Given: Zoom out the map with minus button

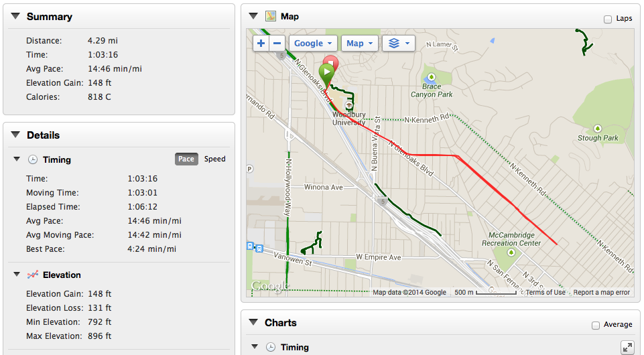Looking at the screenshot, I should (x=277, y=43).
